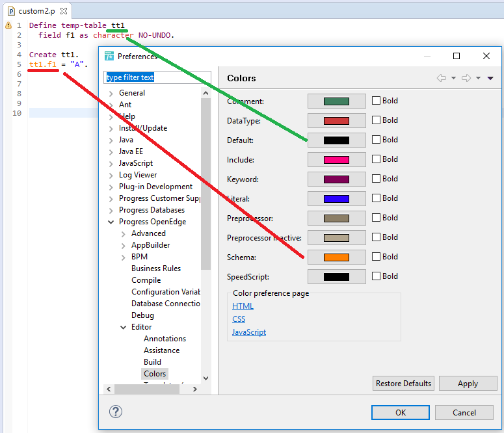Expand the AppBuilder tree node

click(124, 246)
